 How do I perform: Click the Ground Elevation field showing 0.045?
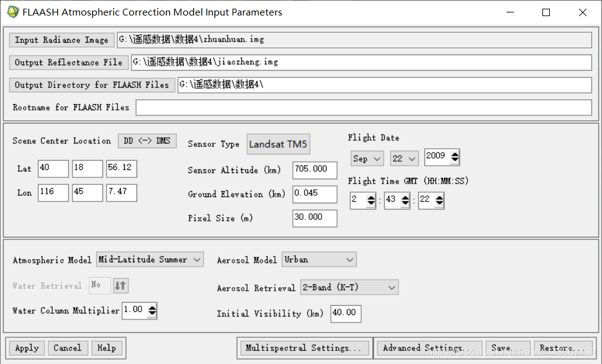click(x=315, y=195)
